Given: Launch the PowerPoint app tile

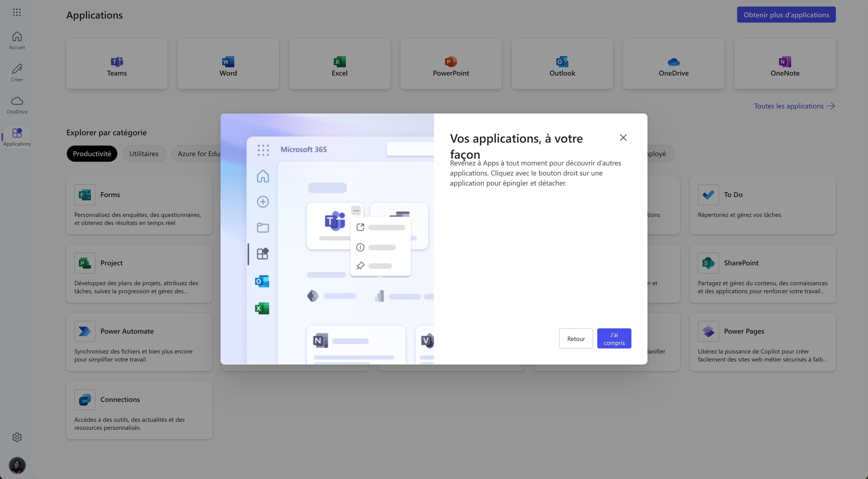Looking at the screenshot, I should pyautogui.click(x=451, y=64).
